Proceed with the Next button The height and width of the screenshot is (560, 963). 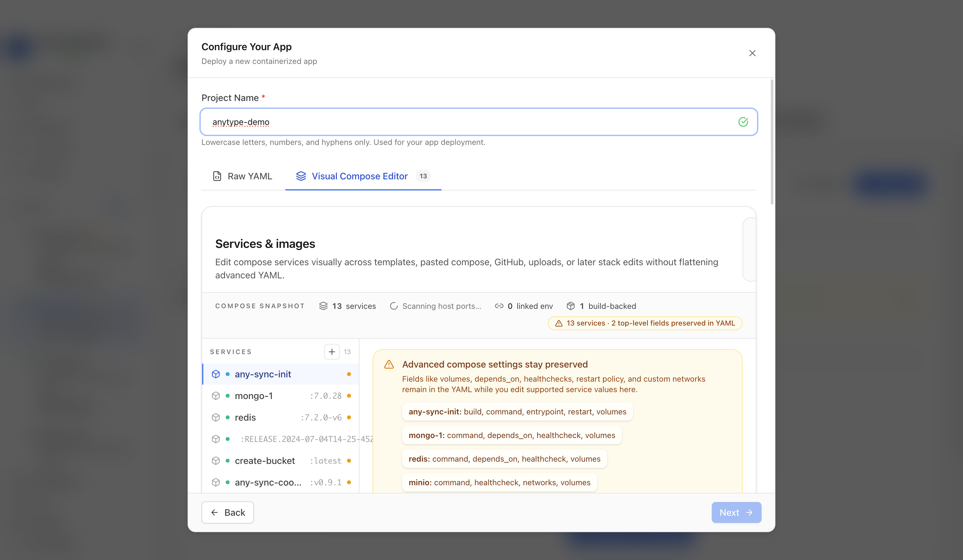click(x=736, y=512)
